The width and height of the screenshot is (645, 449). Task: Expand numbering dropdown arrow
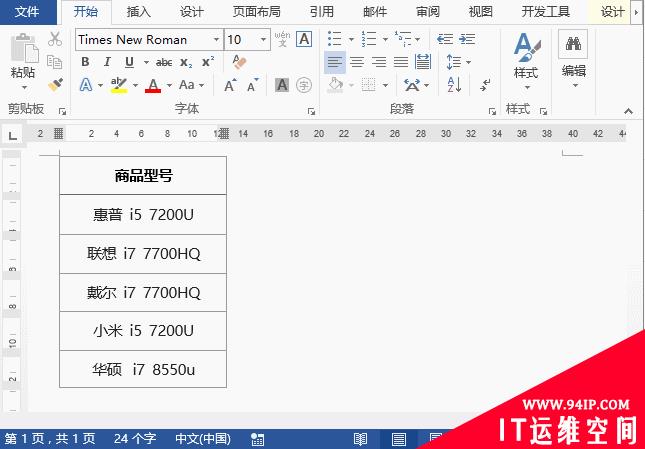click(x=385, y=39)
